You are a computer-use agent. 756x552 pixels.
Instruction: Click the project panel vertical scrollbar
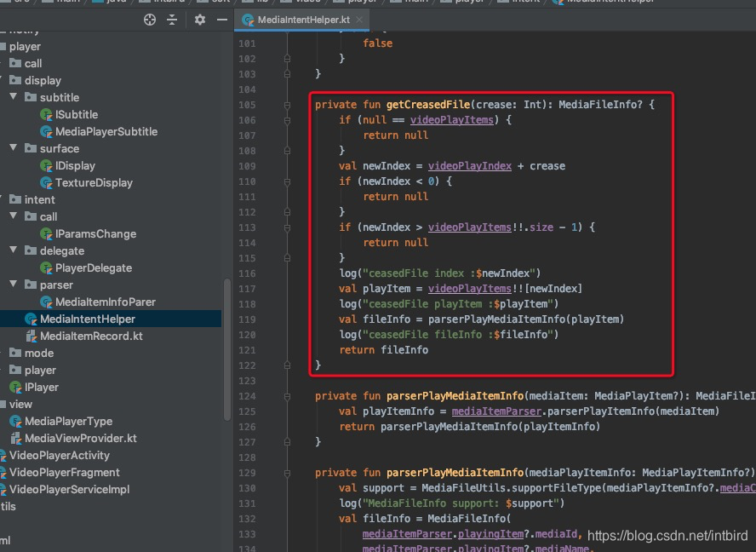point(227,350)
